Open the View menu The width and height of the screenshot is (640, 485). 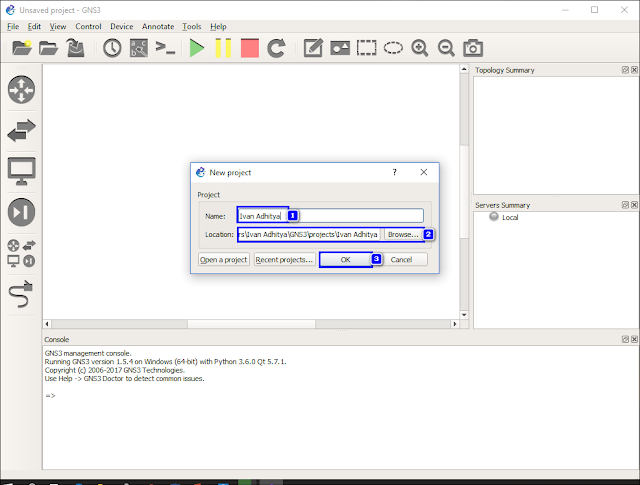click(x=58, y=27)
